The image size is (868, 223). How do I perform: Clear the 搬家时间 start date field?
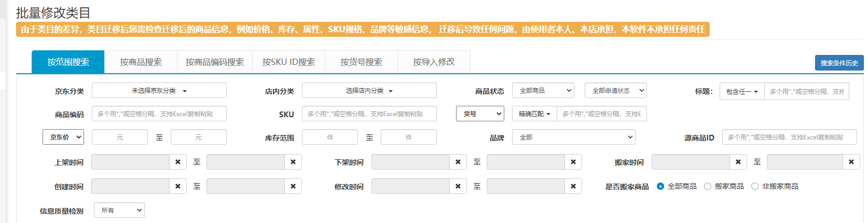pyautogui.click(x=738, y=162)
